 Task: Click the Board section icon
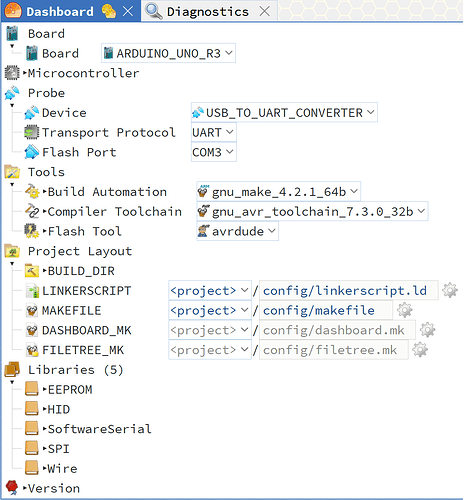click(12, 33)
